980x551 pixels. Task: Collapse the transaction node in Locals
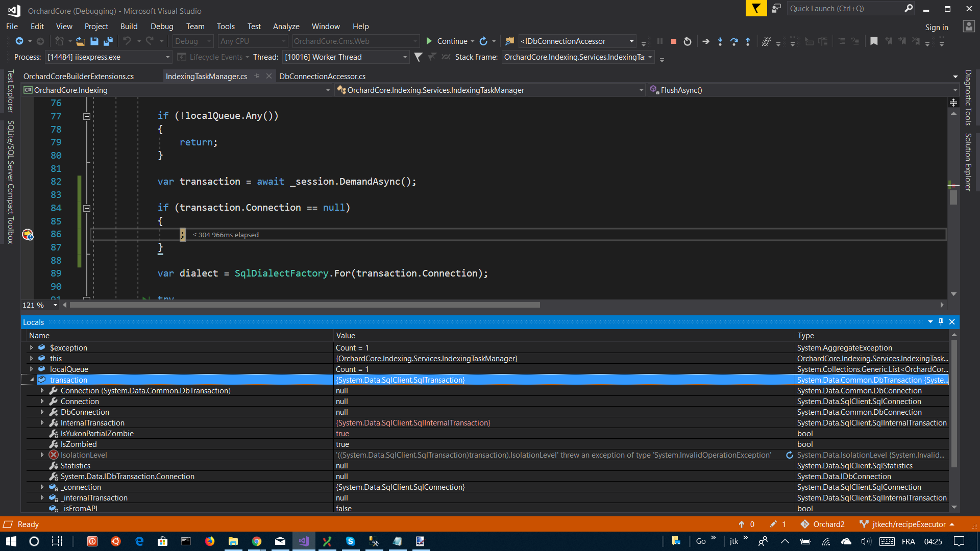click(32, 380)
